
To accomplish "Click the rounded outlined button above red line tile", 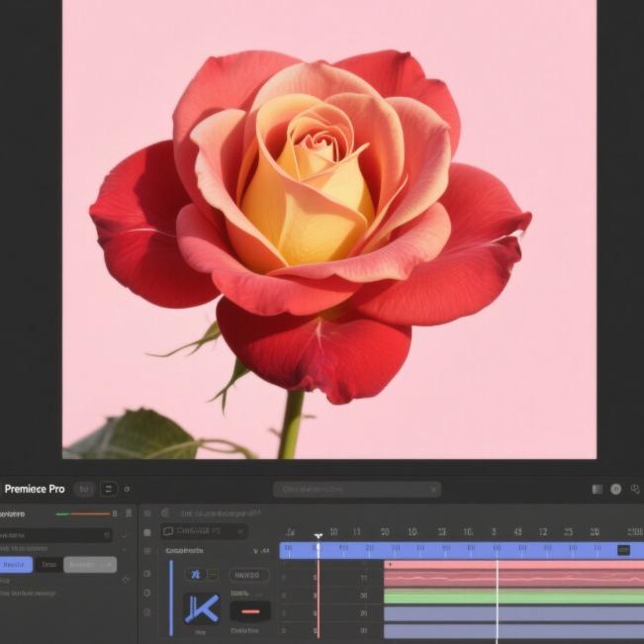I will click(x=249, y=575).
